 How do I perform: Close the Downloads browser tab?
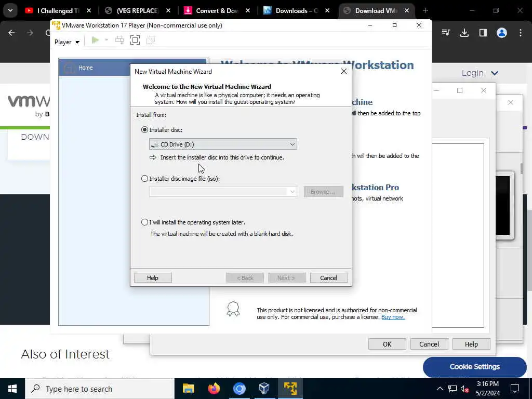(327, 11)
